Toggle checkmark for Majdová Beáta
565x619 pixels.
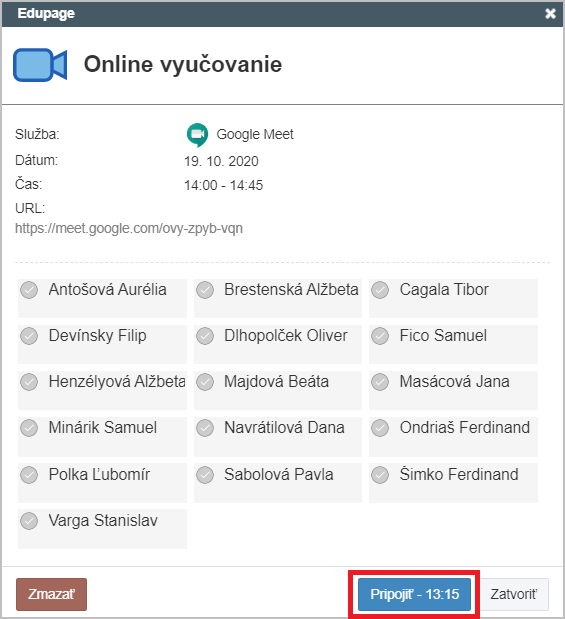(x=205, y=382)
